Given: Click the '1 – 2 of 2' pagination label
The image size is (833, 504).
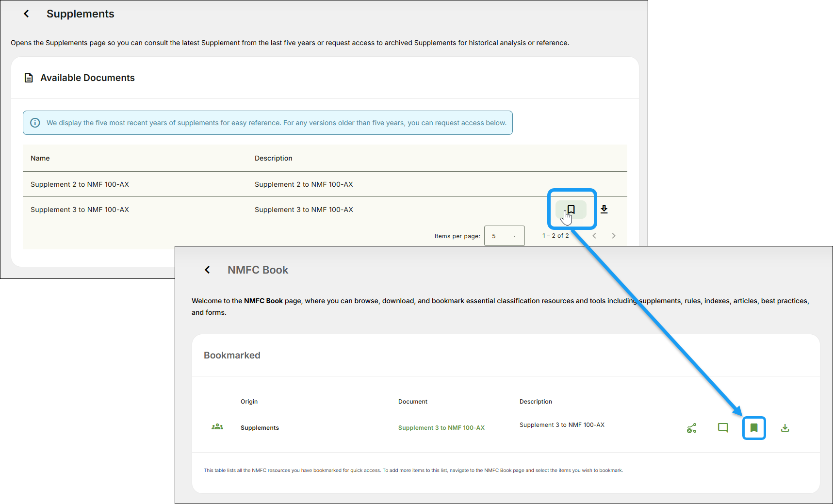Looking at the screenshot, I should point(555,236).
